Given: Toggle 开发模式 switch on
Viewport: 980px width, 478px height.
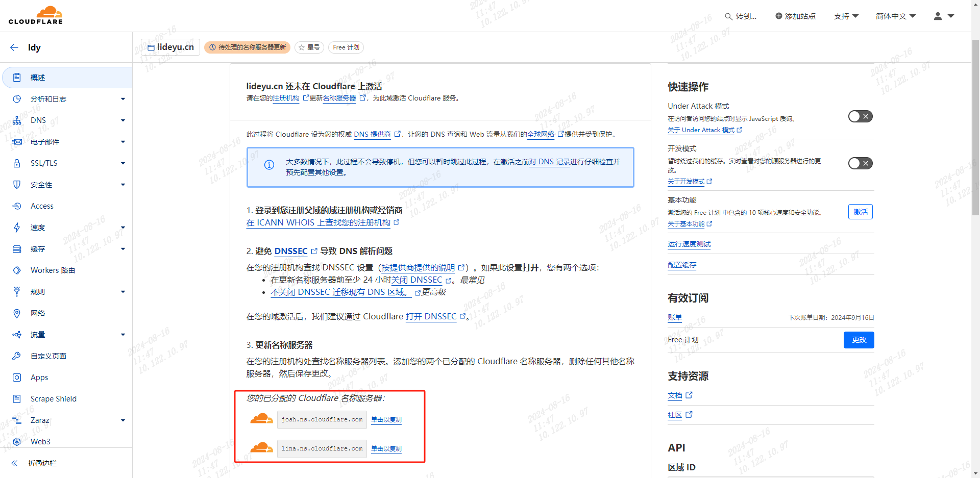Looking at the screenshot, I should tap(861, 163).
